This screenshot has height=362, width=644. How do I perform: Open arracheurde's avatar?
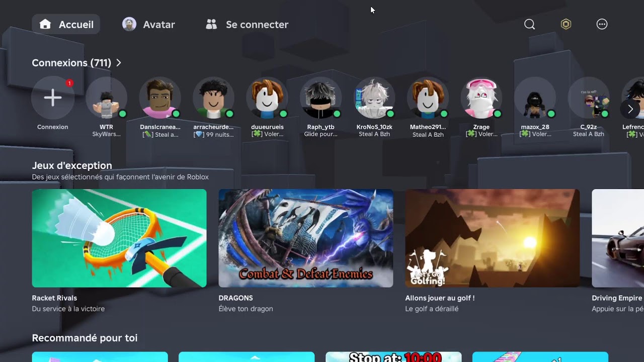tap(213, 98)
